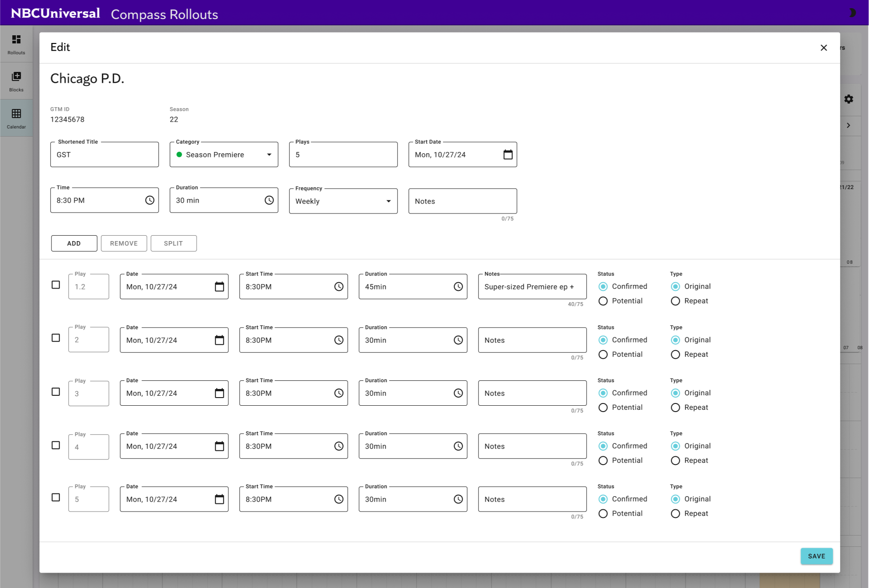Image resolution: width=869 pixels, height=588 pixels.
Task: Select Potential status for play 2
Action: pyautogui.click(x=603, y=355)
